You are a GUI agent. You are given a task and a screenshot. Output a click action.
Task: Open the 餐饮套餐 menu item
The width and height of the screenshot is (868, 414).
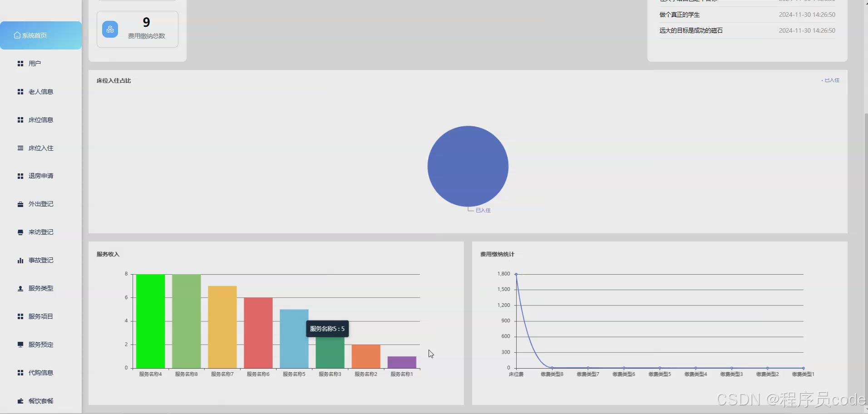(41, 401)
